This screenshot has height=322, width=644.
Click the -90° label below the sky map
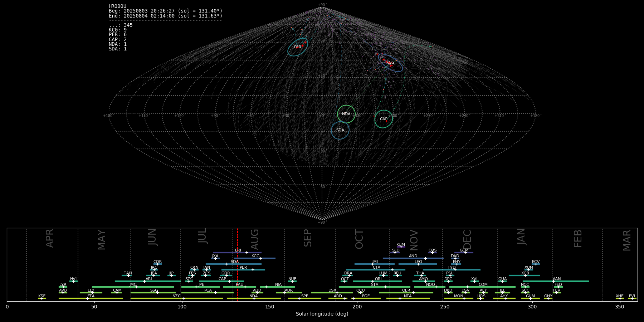[322, 223]
